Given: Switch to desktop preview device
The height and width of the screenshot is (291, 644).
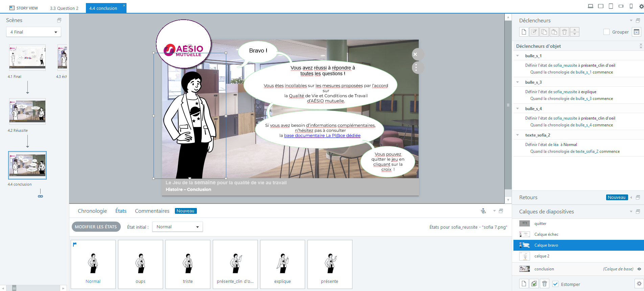Looking at the screenshot, I should [x=590, y=6].
